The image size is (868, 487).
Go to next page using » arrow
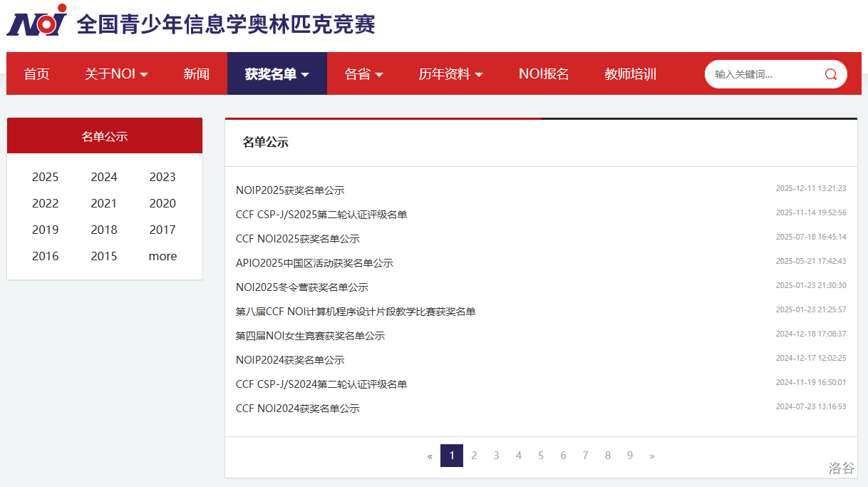point(651,456)
